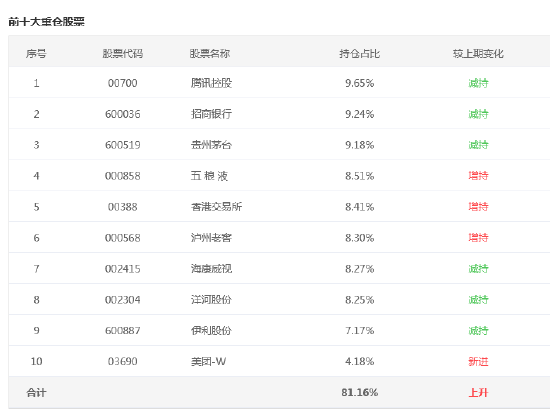The image size is (550, 411).
Task: Click stock name 洋河股份
Action: click(x=211, y=299)
